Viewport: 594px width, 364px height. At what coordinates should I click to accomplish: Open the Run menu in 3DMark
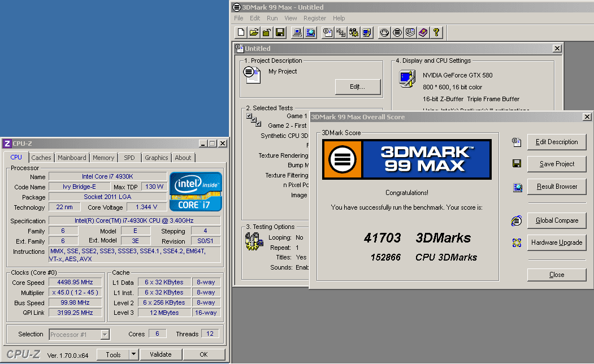(x=272, y=18)
